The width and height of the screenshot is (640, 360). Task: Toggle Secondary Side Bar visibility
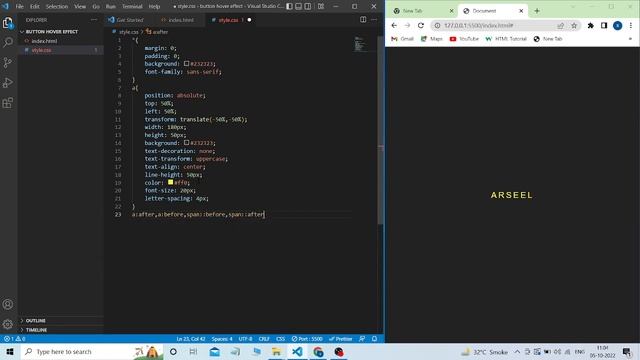[308, 7]
